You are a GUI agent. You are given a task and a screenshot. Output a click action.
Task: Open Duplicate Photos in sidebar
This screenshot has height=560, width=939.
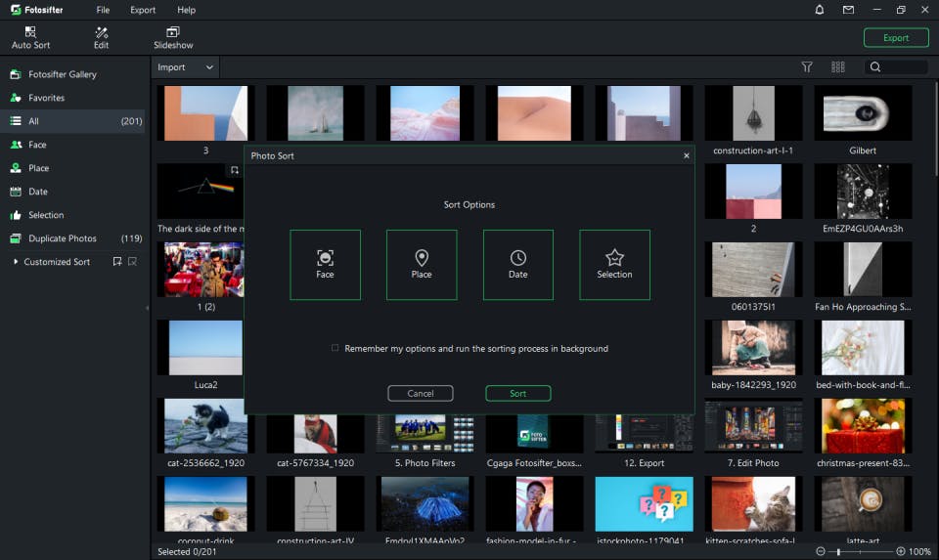[x=72, y=238]
